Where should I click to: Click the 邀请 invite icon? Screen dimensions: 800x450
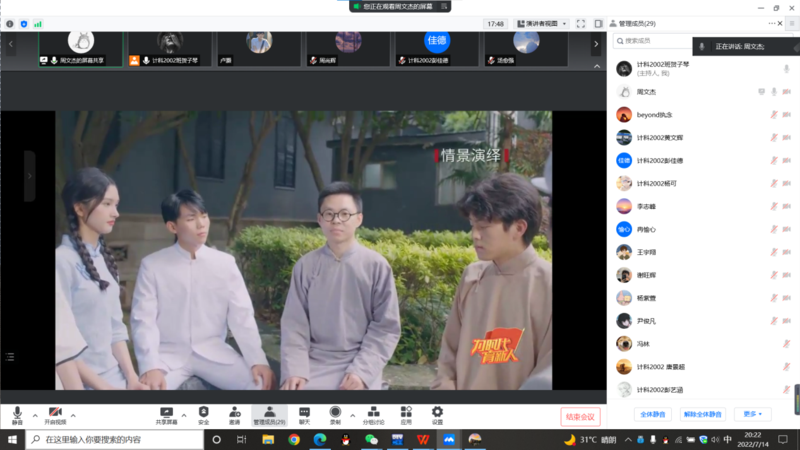click(235, 415)
